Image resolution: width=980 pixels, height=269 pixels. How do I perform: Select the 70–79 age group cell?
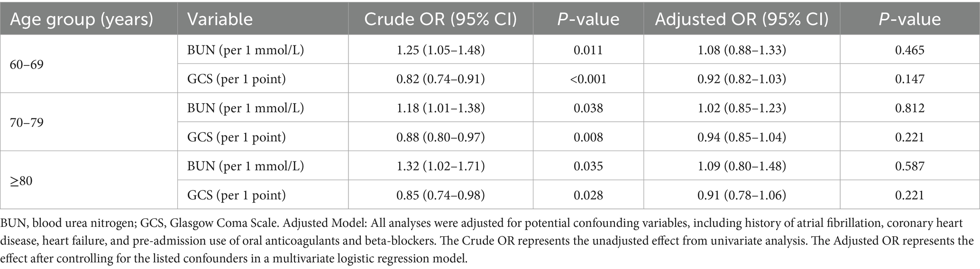[27, 123]
